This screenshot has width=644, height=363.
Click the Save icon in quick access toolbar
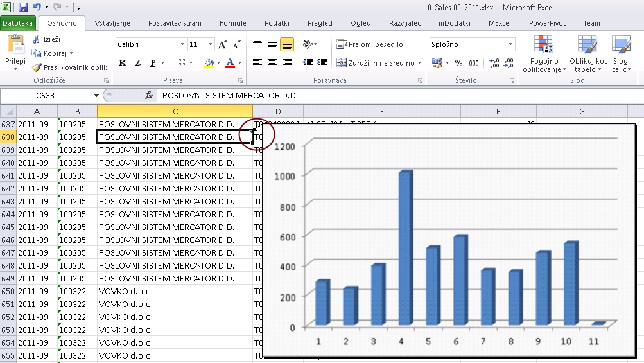23,7
